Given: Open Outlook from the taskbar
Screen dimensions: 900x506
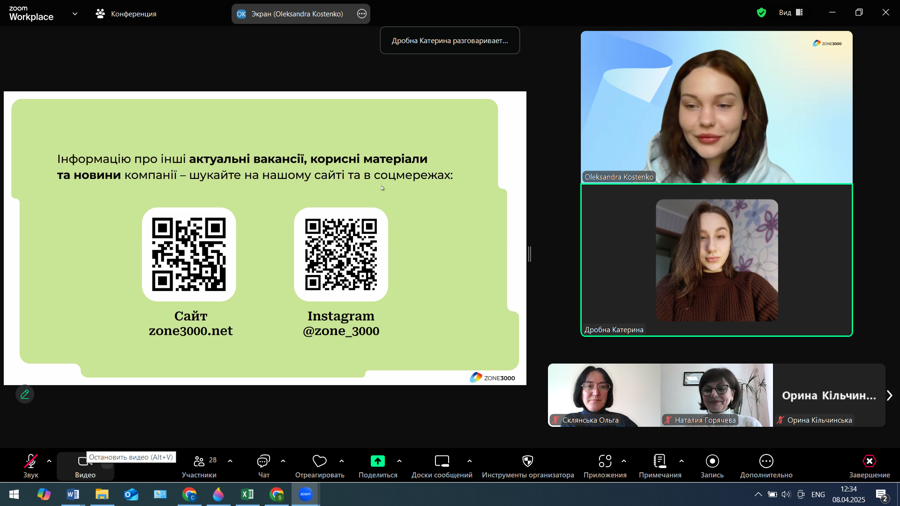Looking at the screenshot, I should pos(131,494).
